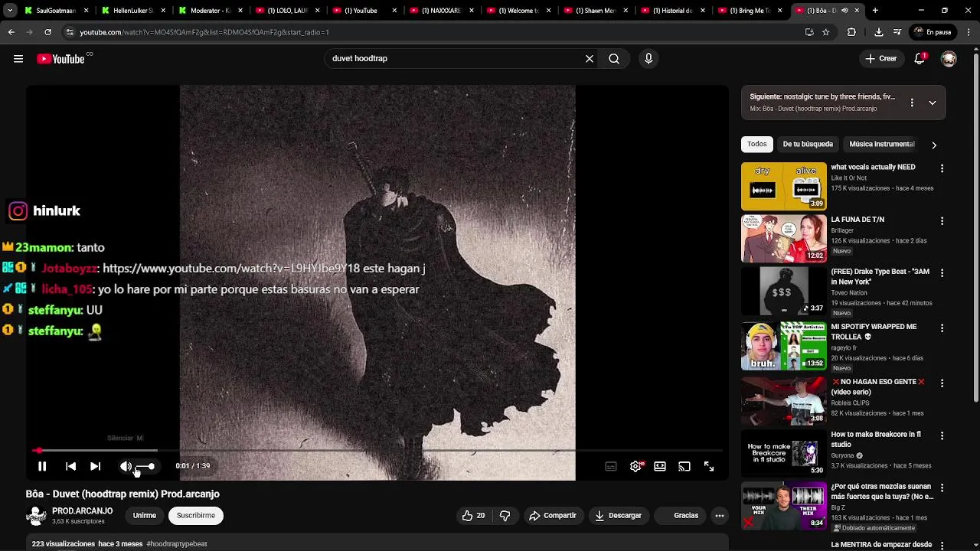
Task: Open options for 'How to make Breakcore'
Action: (x=942, y=435)
